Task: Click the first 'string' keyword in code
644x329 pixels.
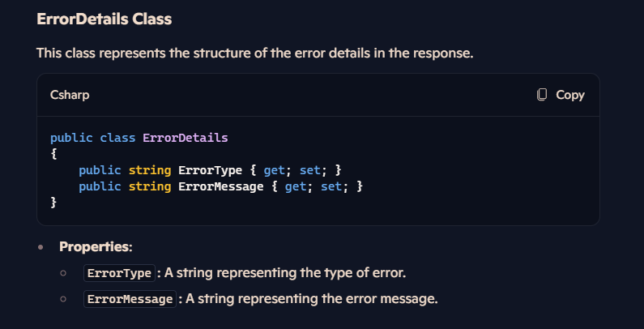Action: [x=150, y=170]
